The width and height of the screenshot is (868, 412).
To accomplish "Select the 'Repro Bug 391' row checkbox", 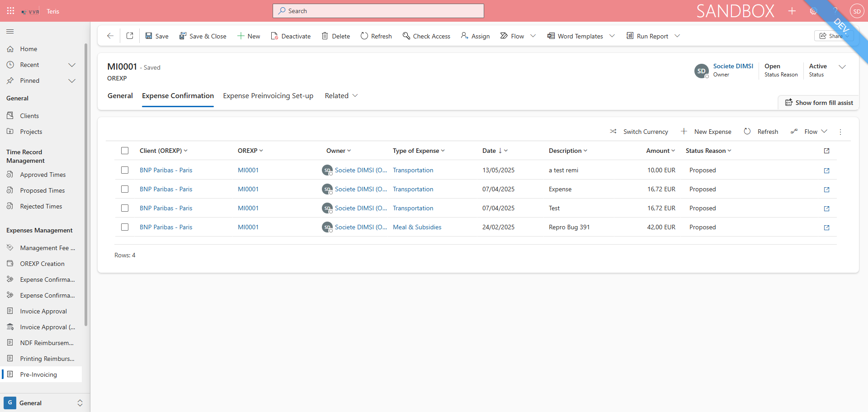I will (125, 227).
